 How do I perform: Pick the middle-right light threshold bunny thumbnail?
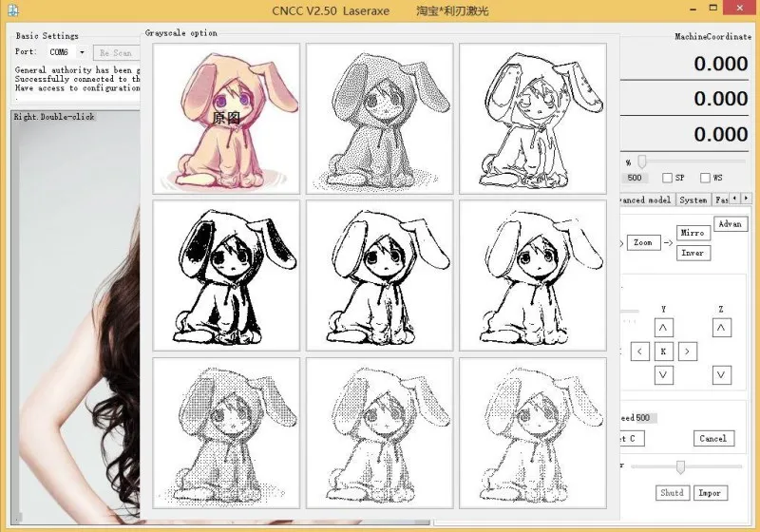click(x=533, y=275)
